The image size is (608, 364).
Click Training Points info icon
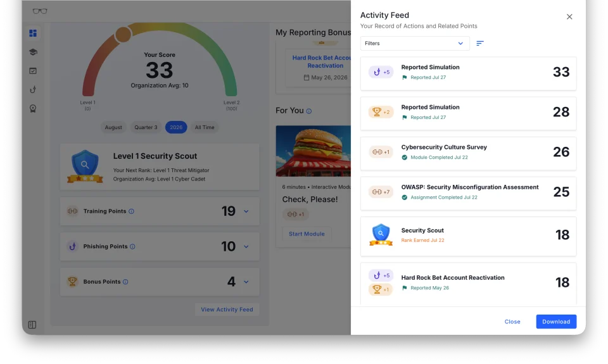[132, 211]
